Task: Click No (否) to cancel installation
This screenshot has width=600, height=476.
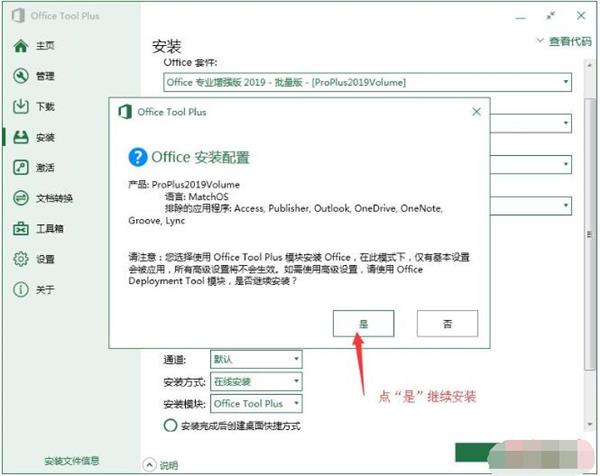Action: [x=447, y=323]
